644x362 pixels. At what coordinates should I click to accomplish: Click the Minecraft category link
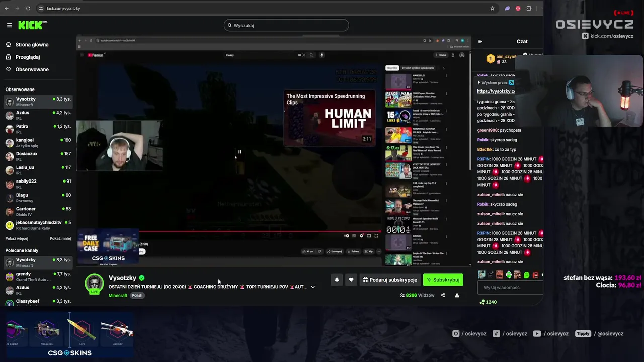click(x=118, y=296)
